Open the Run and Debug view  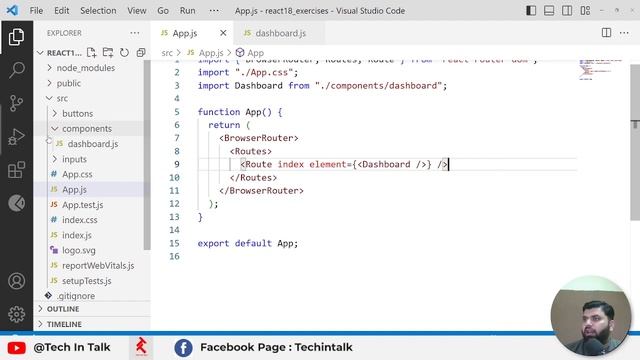(16, 137)
